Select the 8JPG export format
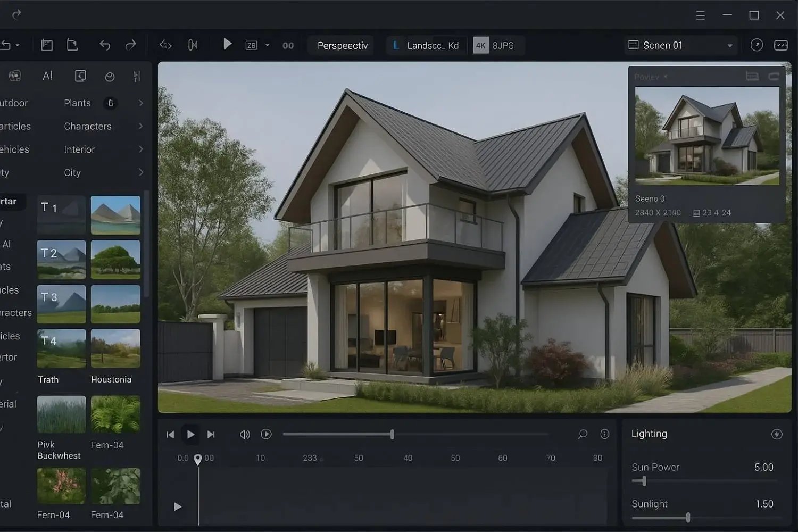Screen dimensions: 798x532 pos(504,45)
